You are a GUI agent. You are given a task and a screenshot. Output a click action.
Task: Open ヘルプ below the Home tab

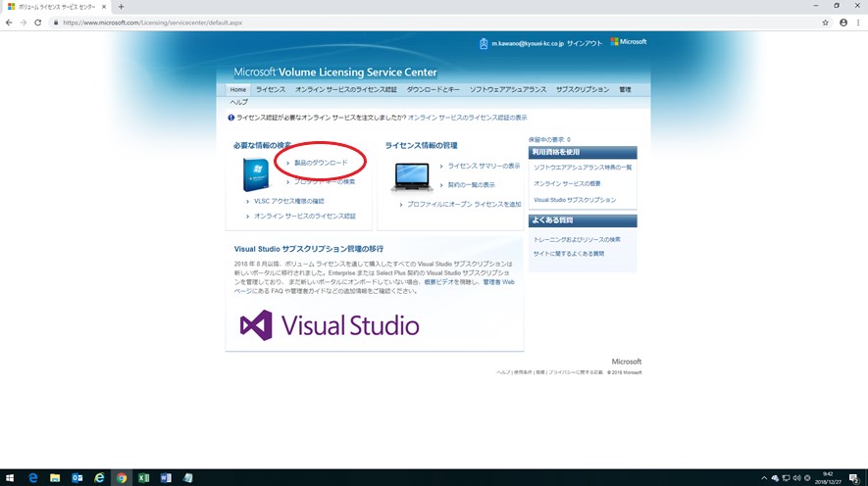pos(239,102)
